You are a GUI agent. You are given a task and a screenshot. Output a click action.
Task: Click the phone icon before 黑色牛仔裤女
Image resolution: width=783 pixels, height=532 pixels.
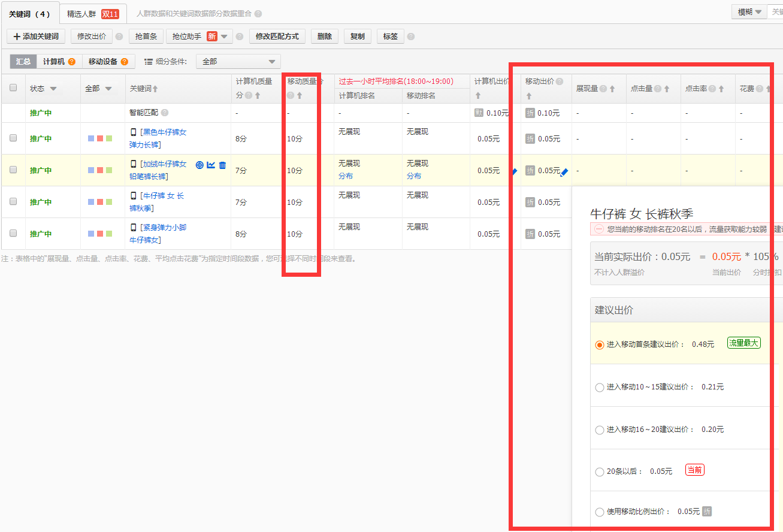[134, 132]
